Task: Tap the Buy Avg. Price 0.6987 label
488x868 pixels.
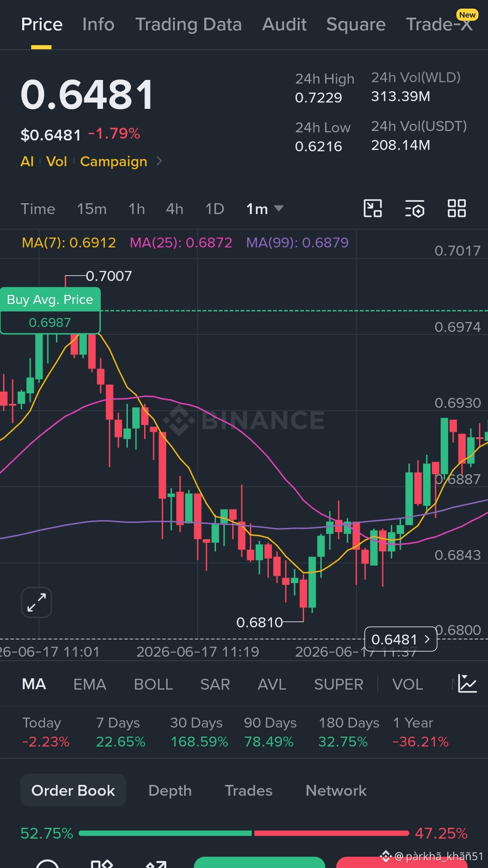Action: coord(50,311)
